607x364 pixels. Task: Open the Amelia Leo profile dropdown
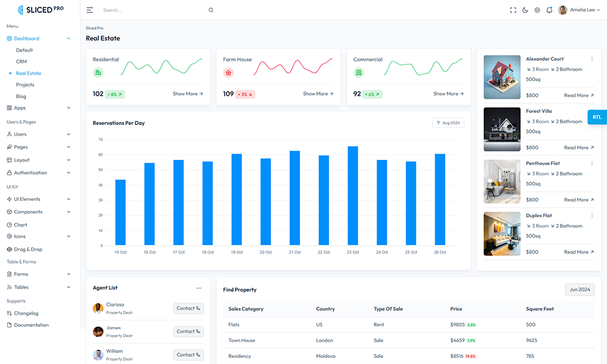click(x=577, y=10)
